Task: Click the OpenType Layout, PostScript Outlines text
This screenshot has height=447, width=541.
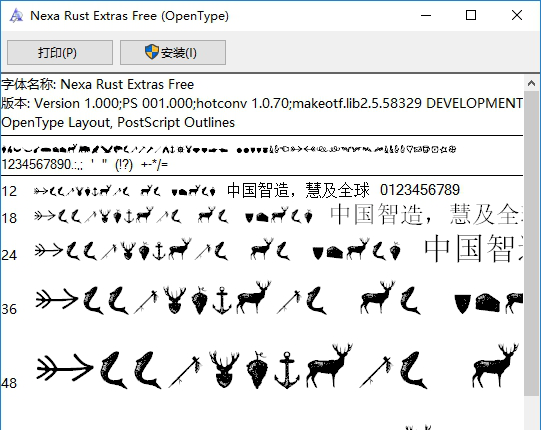Action: 118,122
